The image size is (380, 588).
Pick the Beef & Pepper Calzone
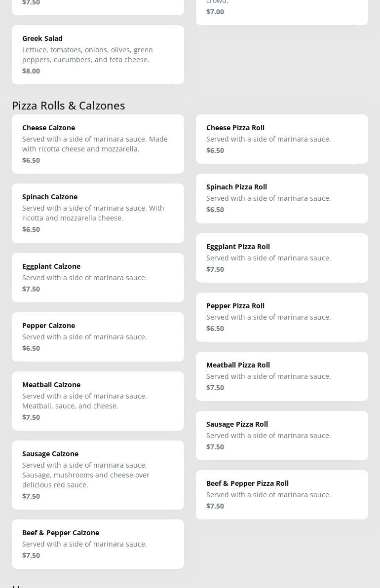98,544
